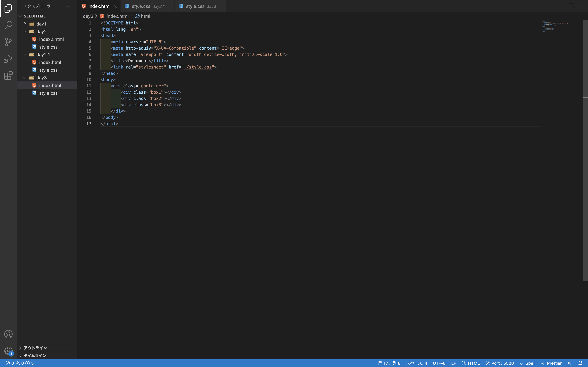
Task: Open the Extensions view
Action: [x=8, y=75]
